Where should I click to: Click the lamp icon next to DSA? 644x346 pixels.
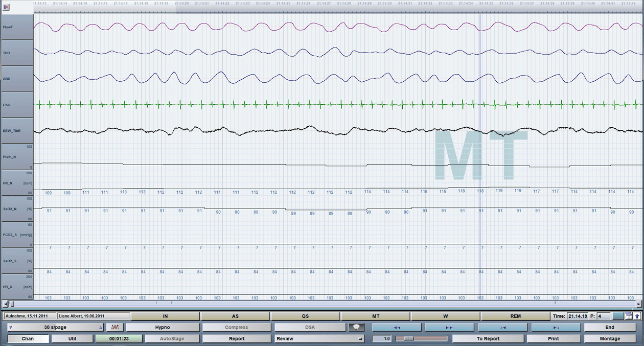356,327
